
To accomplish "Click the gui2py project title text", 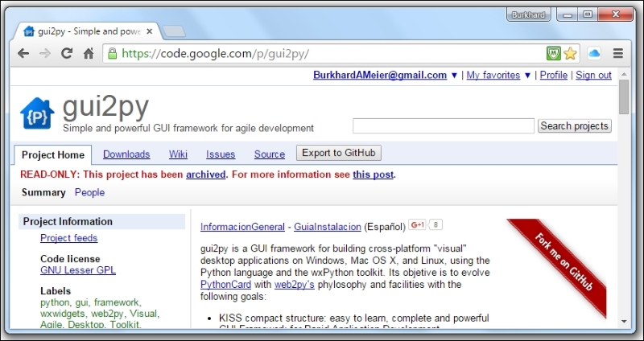I will 105,107.
